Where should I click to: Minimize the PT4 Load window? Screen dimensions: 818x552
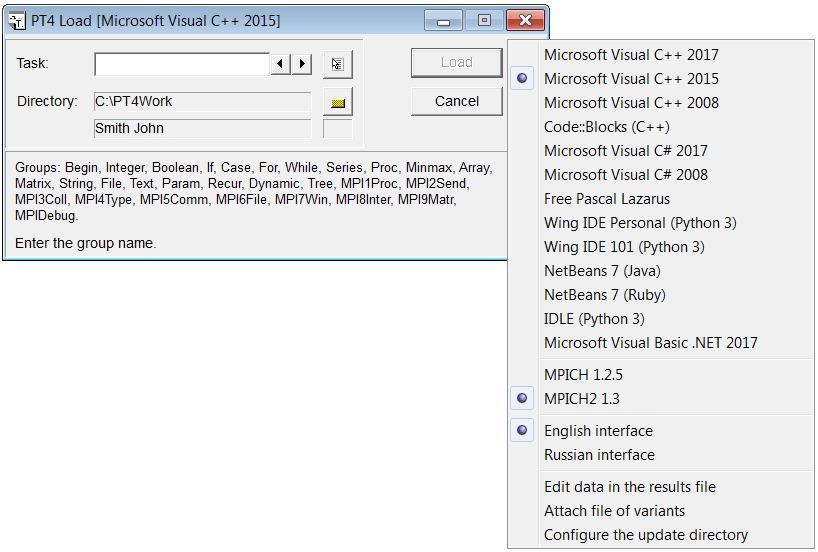(x=443, y=21)
